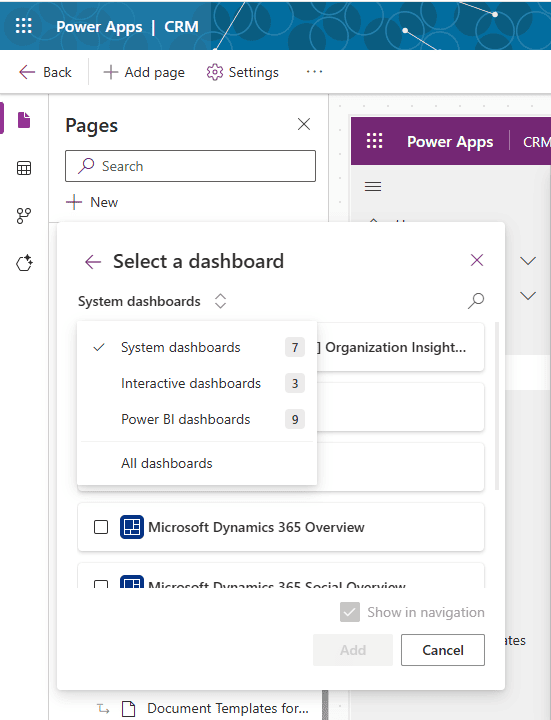This screenshot has height=720, width=551.
Task: Click New in the Pages panel
Action: pyautogui.click(x=92, y=202)
